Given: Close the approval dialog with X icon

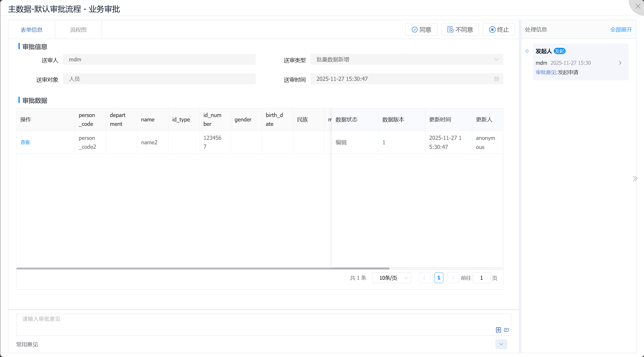Looking at the screenshot, I should click(638, 6).
